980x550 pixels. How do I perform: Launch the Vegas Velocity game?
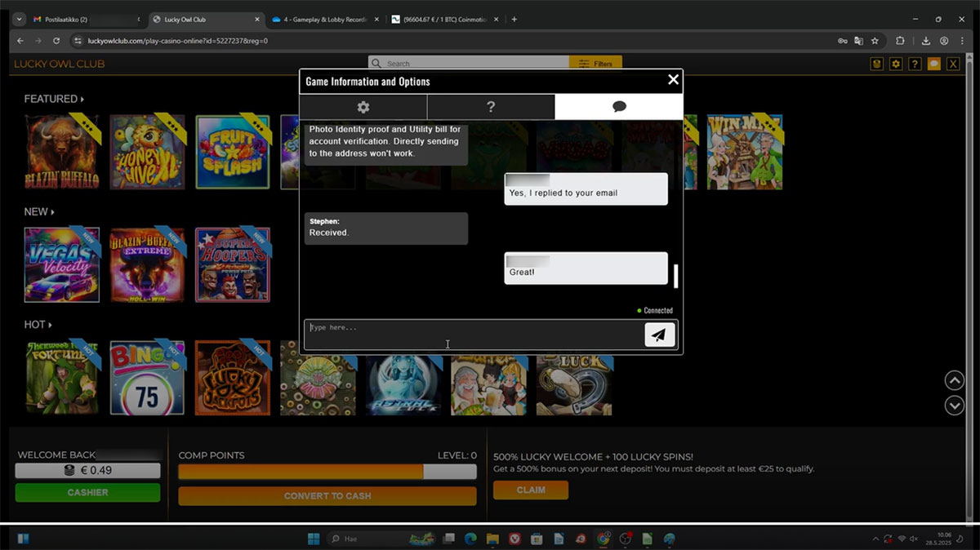click(x=62, y=264)
